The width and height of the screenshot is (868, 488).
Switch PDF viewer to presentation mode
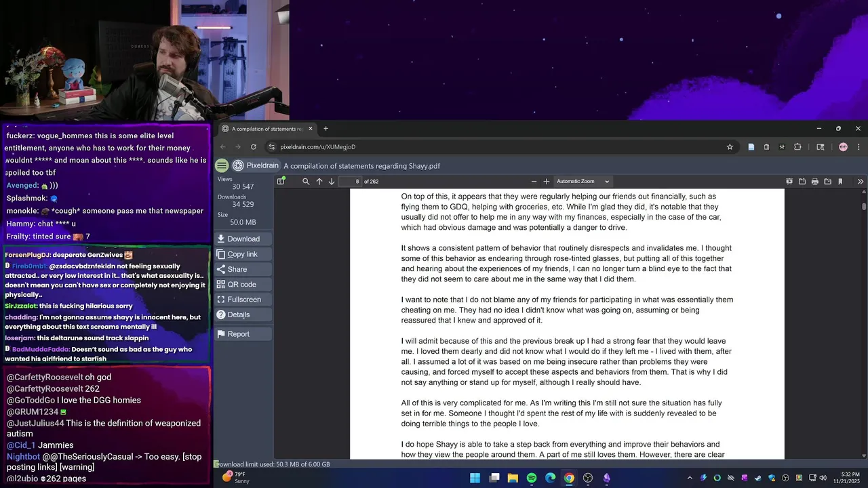[x=789, y=182]
